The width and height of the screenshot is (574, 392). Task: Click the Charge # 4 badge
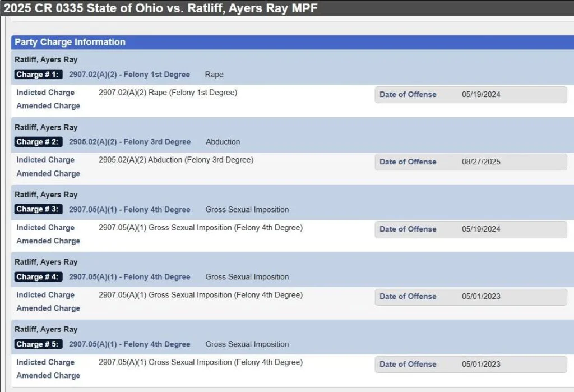click(x=39, y=276)
